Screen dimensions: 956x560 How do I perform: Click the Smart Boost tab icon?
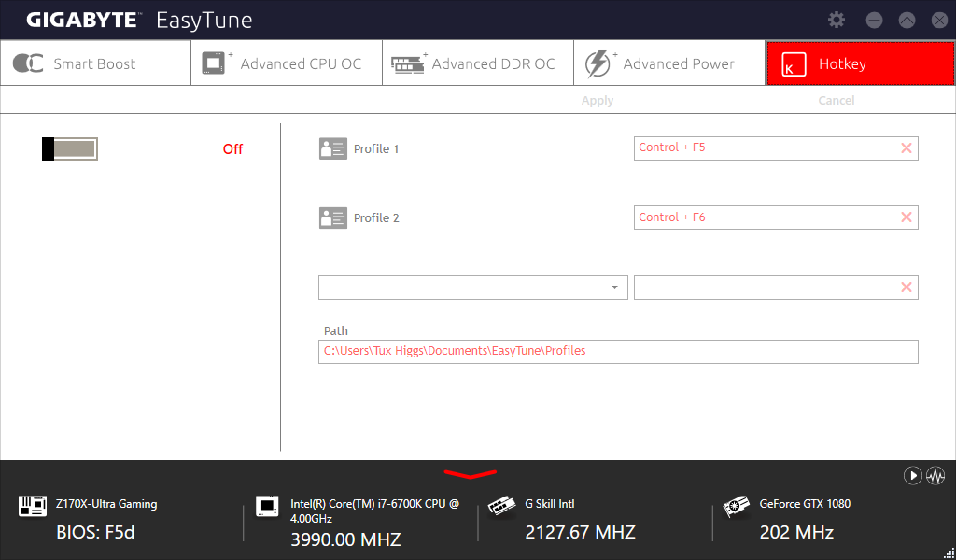coord(28,63)
